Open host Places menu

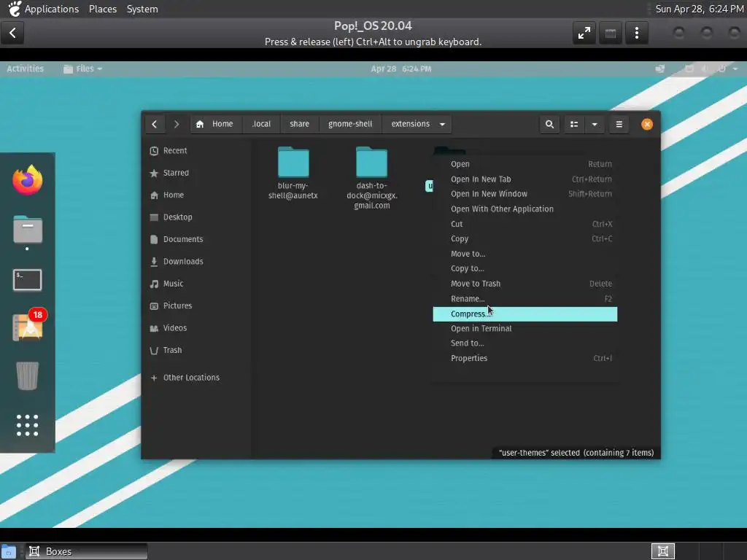coord(103,9)
